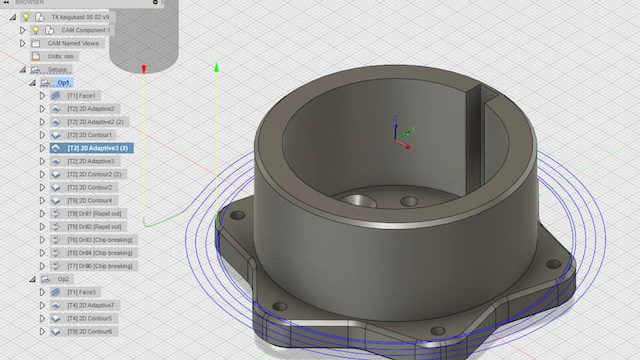Click the 2D Adaptive7 operation icon
The width and height of the screenshot is (640, 360).
point(56,305)
